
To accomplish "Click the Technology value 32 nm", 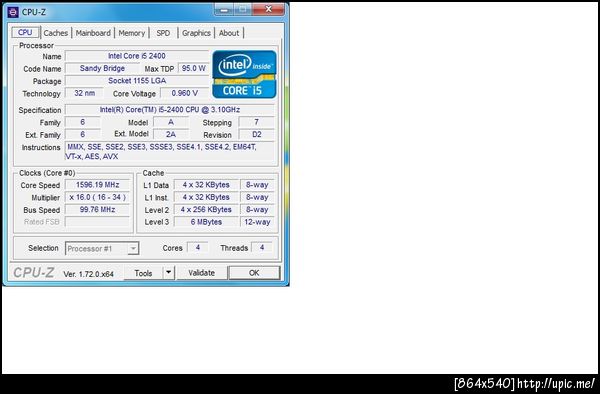I will pyautogui.click(x=84, y=93).
